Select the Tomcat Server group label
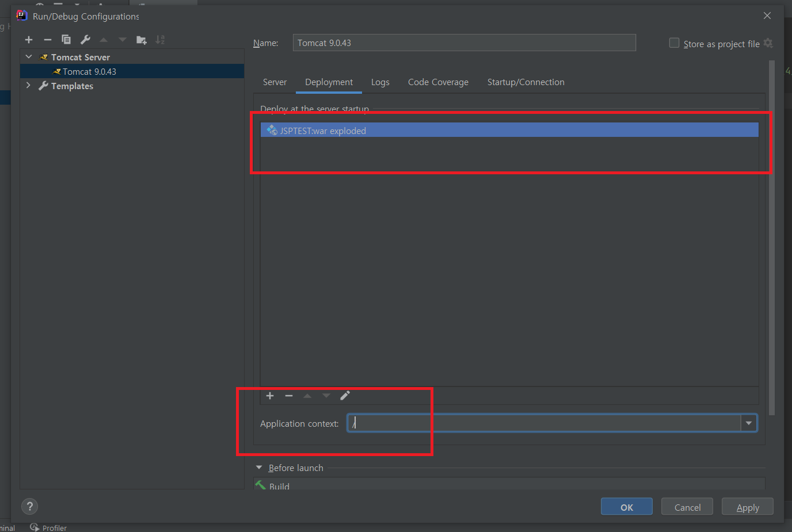 click(x=81, y=57)
